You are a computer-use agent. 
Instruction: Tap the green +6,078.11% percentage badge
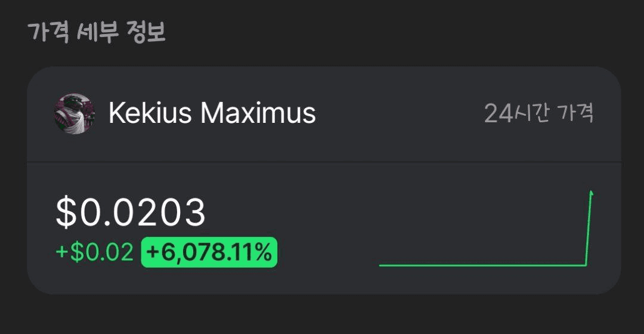(x=209, y=252)
